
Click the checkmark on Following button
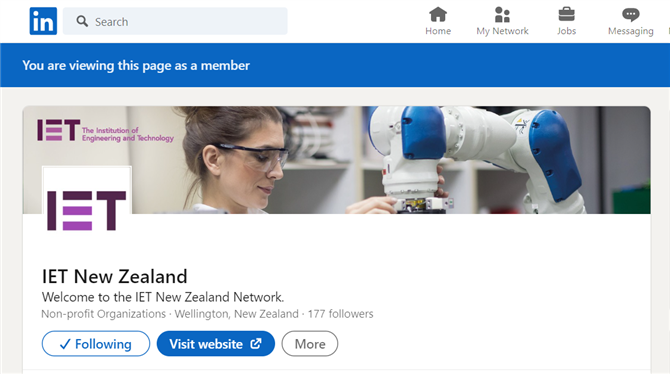[65, 344]
